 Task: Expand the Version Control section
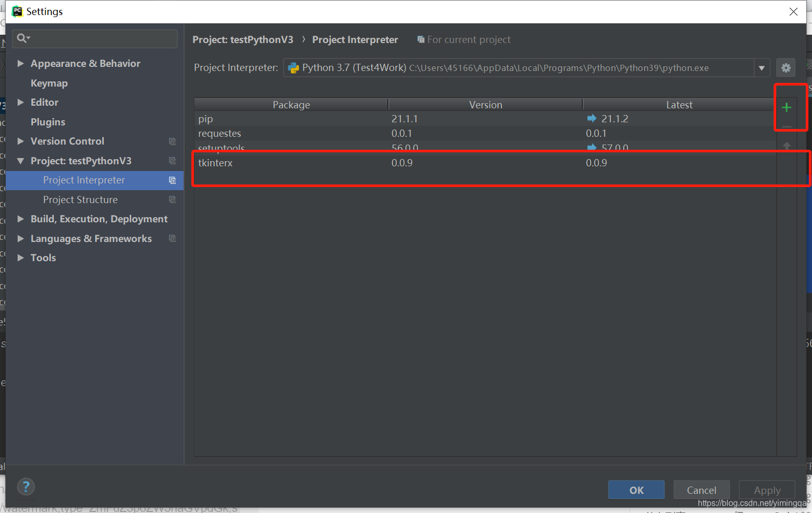coord(21,141)
